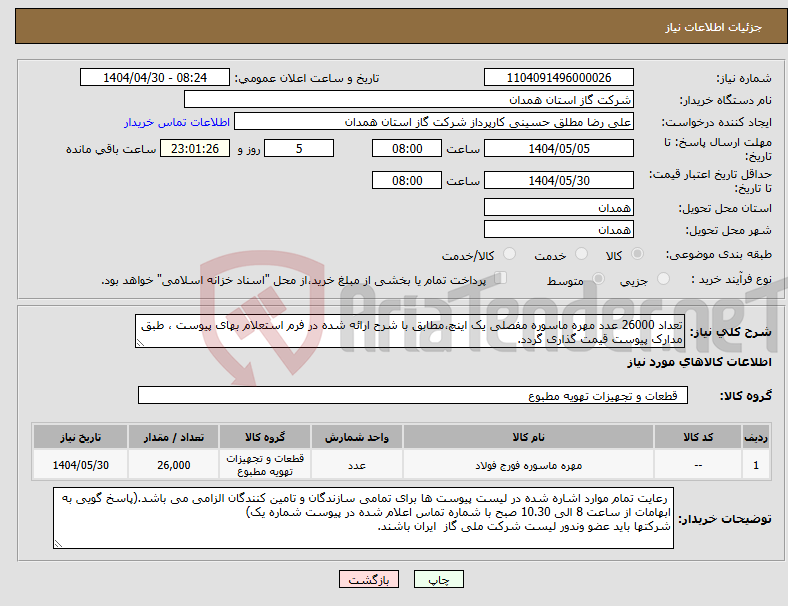Viewport: 788px width, 606px height.
Task: Click the جزئیات اطلاعات نیاز header title
Action: click(714, 27)
